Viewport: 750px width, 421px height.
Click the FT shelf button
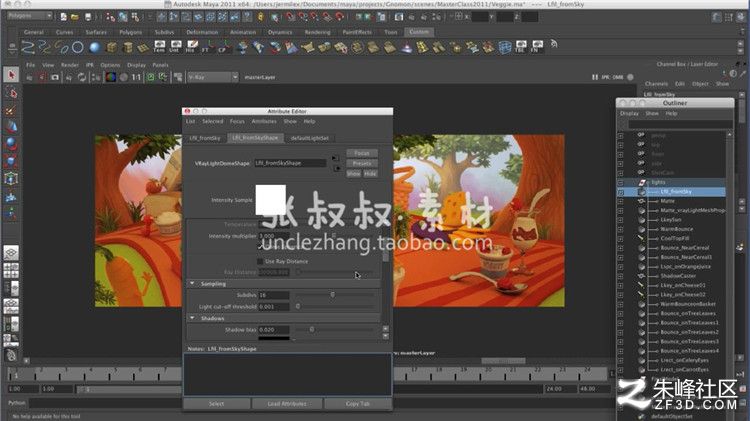(x=207, y=47)
